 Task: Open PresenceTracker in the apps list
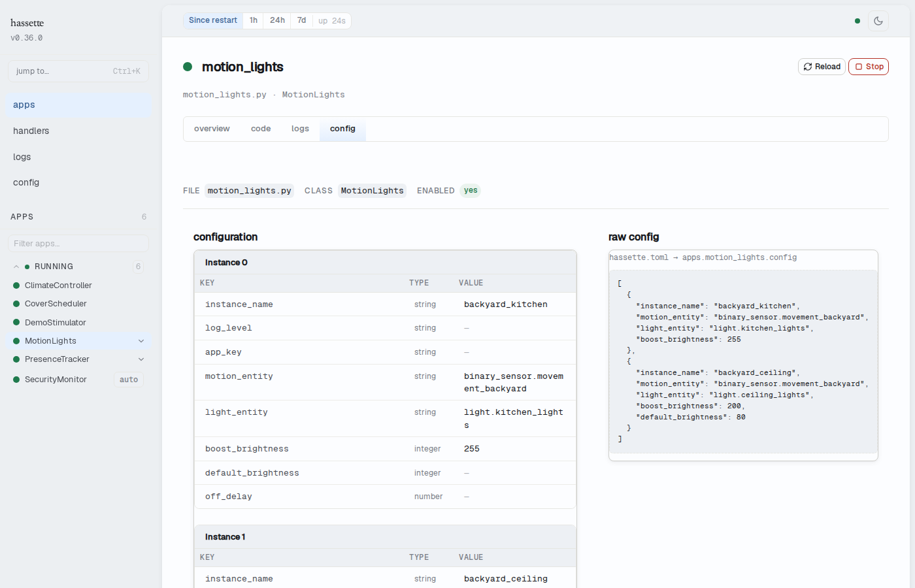point(57,359)
